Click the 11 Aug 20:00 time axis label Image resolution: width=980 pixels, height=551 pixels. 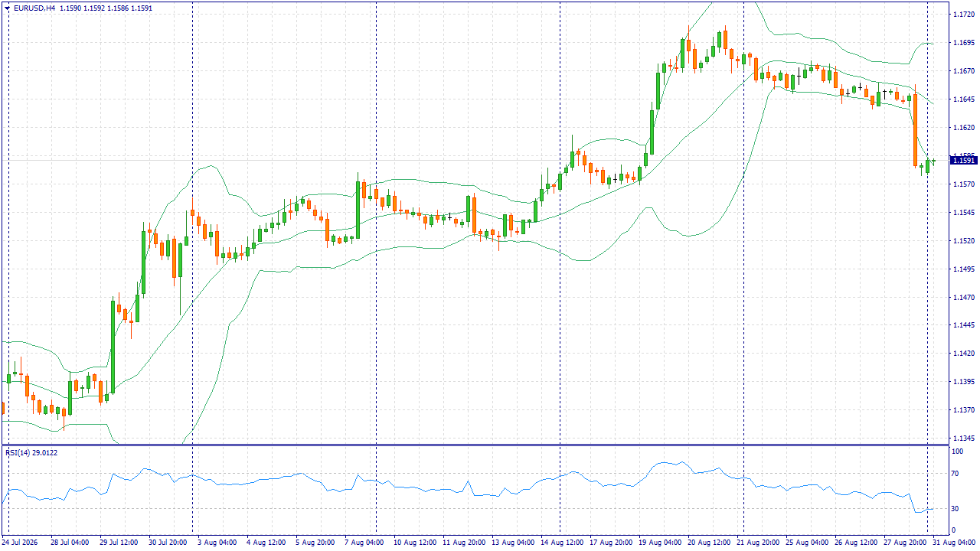tap(463, 543)
